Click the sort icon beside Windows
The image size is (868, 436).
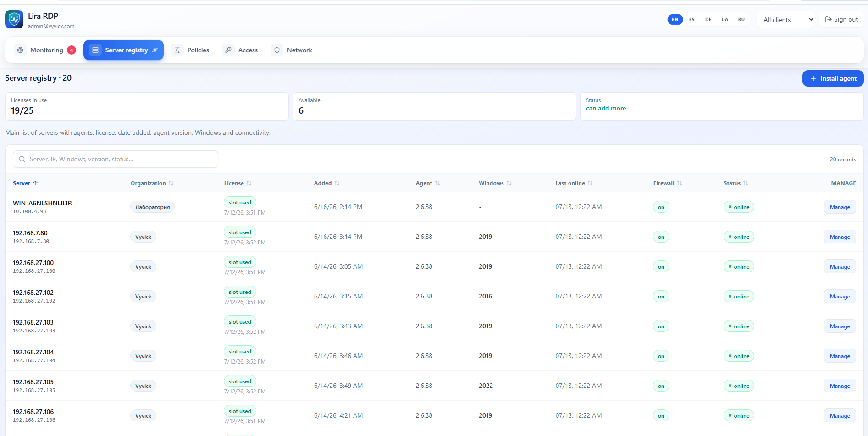coord(509,183)
